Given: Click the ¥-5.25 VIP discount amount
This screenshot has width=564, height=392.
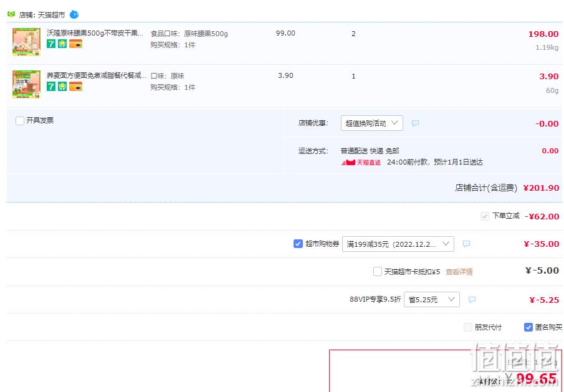Looking at the screenshot, I should [544, 300].
